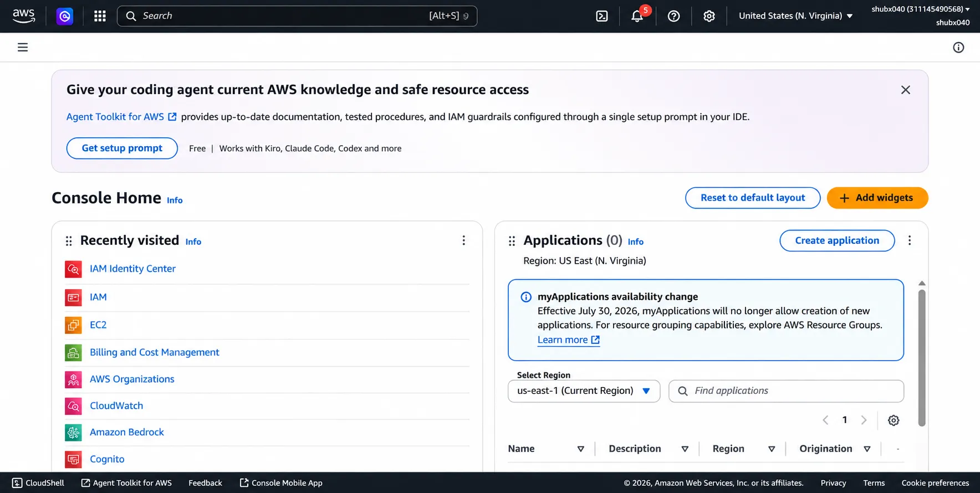Open the region selector United States (N. Virginia)
Image resolution: width=980 pixels, height=493 pixels.
pyautogui.click(x=795, y=16)
